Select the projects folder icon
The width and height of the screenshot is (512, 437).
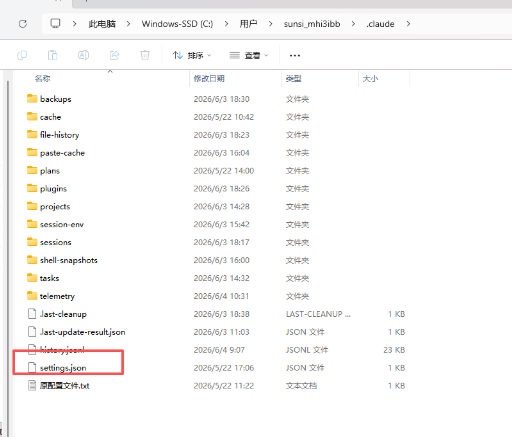(32, 206)
